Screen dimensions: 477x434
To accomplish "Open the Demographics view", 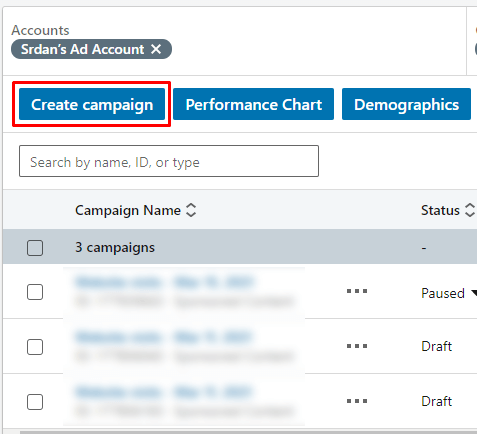I will [406, 104].
